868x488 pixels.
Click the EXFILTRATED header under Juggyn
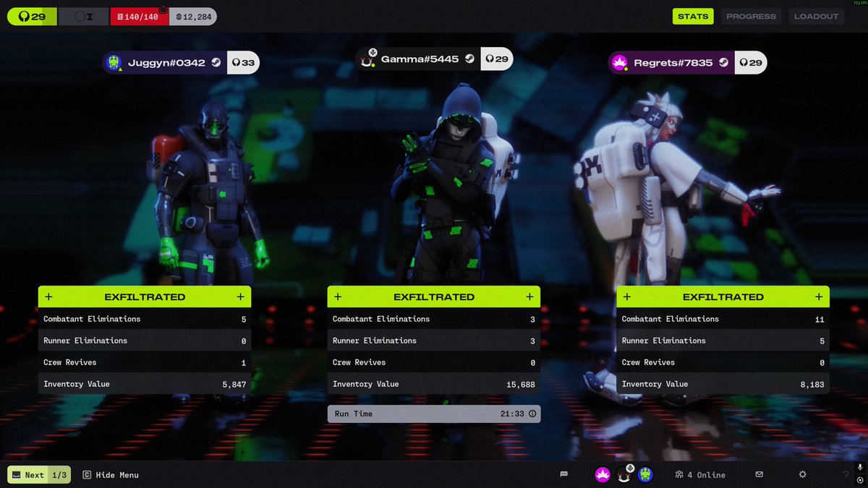[x=145, y=296]
